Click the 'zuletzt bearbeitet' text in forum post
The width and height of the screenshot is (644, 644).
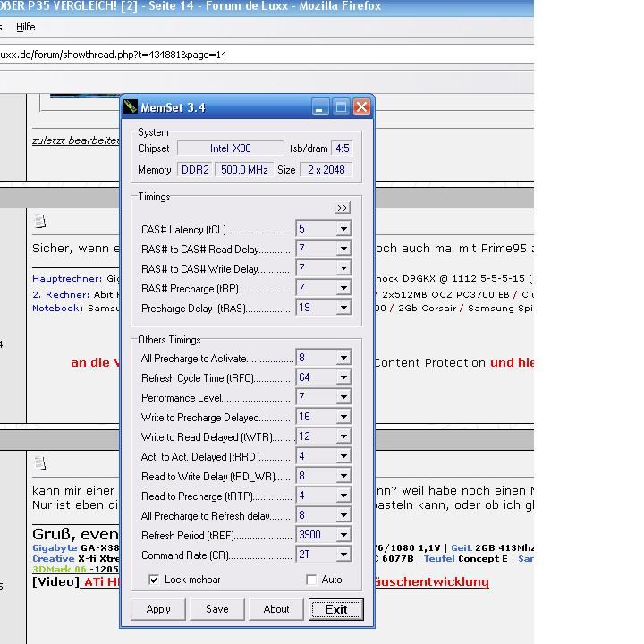pyautogui.click(x=75, y=140)
